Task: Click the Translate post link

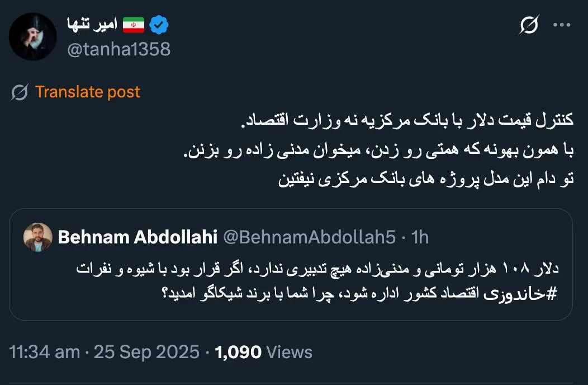Action: [x=89, y=92]
